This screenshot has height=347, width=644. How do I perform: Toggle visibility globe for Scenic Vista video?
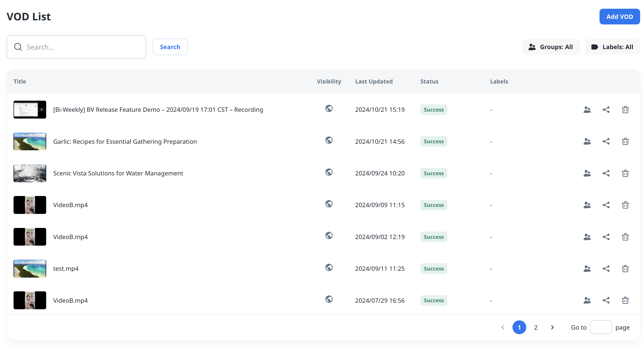329,172
